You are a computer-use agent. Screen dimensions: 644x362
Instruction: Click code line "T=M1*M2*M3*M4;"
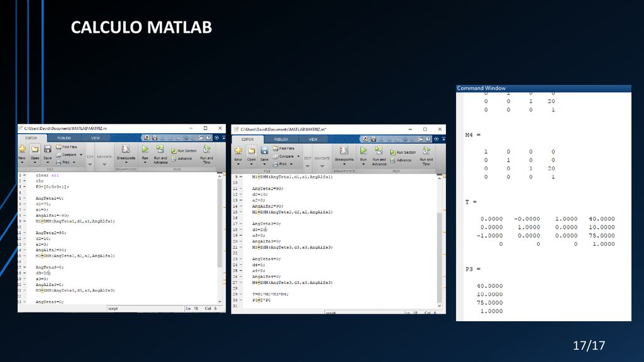point(270,294)
